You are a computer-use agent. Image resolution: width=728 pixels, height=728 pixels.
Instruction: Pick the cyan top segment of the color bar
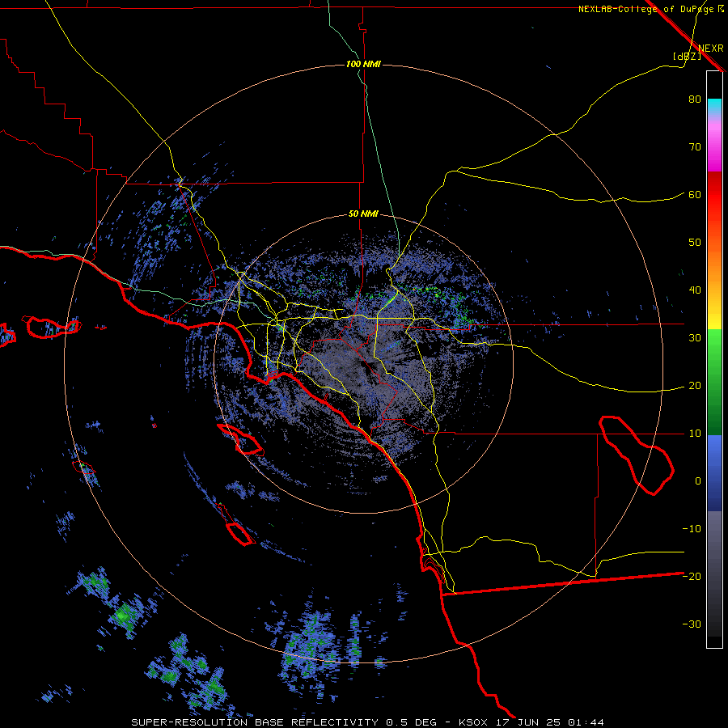point(714,107)
